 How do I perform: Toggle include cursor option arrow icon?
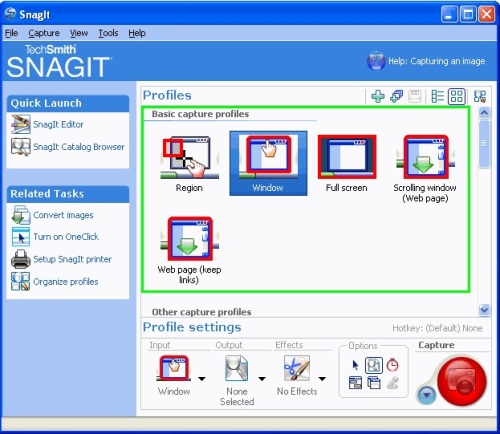pos(355,365)
